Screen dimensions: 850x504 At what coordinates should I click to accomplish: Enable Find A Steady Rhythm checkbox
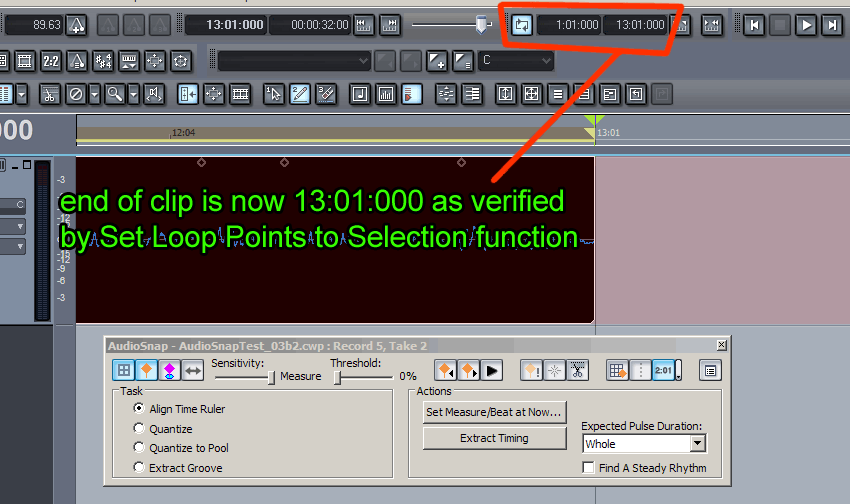pos(590,468)
